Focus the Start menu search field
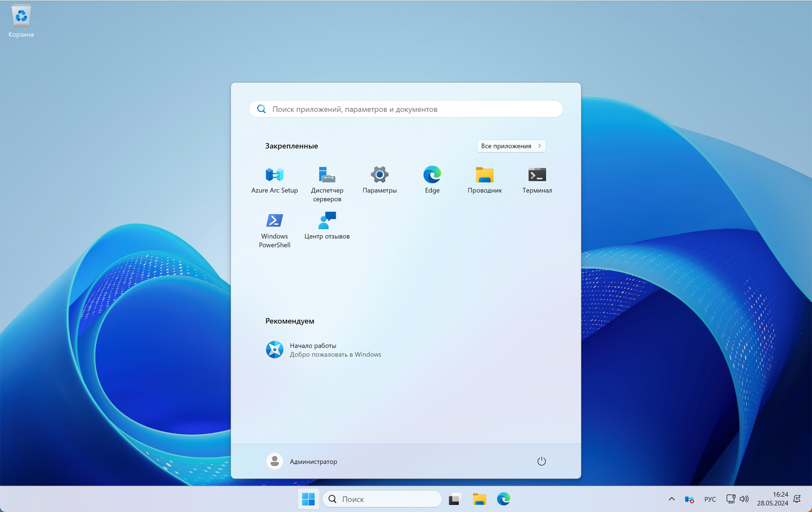Image resolution: width=812 pixels, height=512 pixels. [x=406, y=109]
